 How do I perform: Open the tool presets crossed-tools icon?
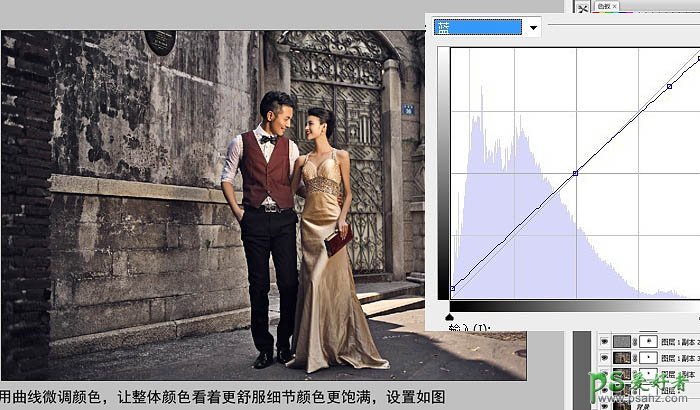point(583,8)
